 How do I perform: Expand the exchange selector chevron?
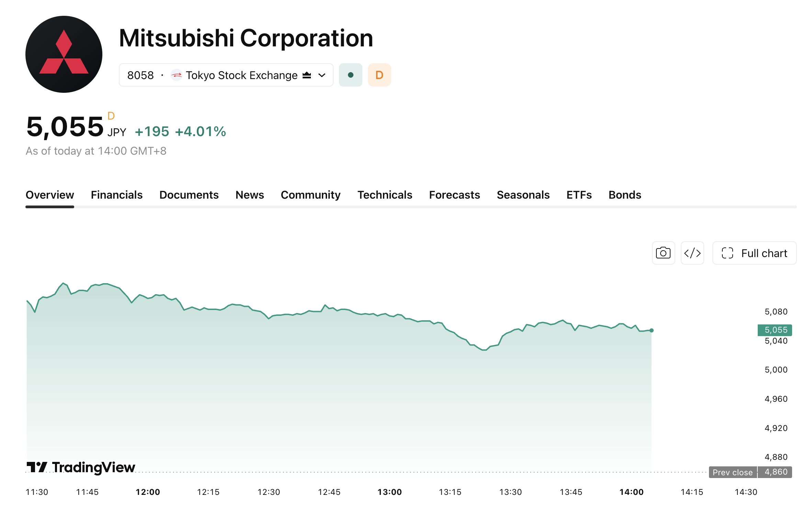(322, 75)
